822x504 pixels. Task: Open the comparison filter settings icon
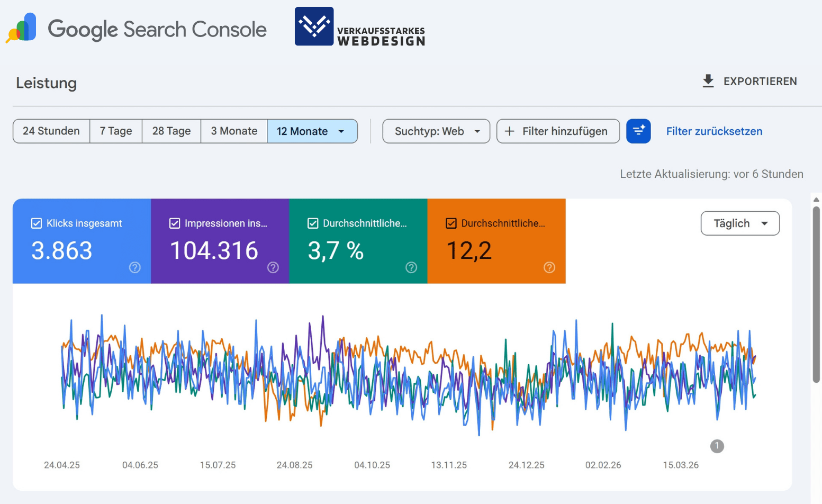click(638, 131)
